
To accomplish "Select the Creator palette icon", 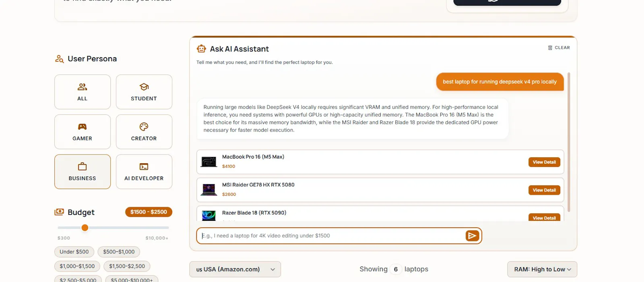I will (x=144, y=127).
